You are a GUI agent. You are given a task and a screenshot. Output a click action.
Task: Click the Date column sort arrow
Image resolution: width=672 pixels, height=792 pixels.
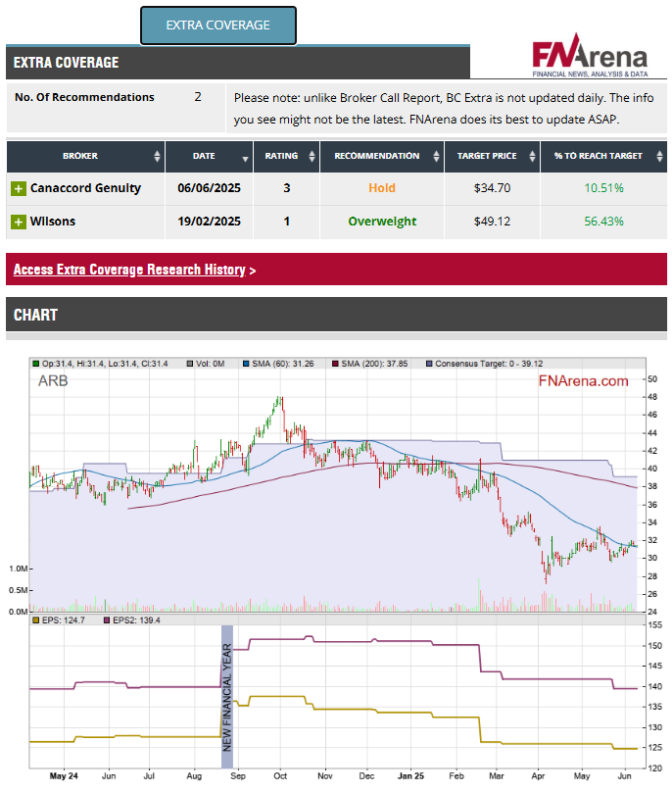pyautogui.click(x=244, y=157)
